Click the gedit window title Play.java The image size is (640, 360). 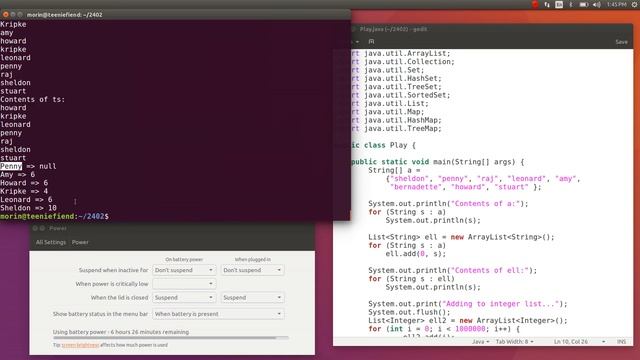tap(393, 29)
